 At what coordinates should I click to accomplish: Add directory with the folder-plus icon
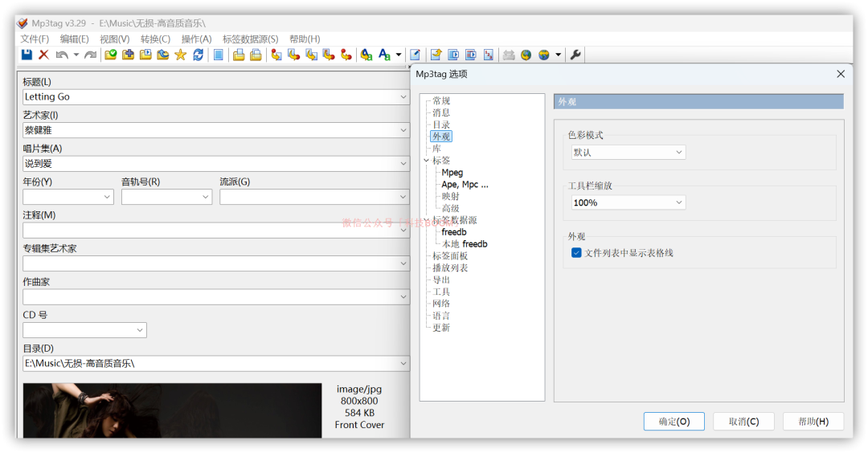coord(128,54)
